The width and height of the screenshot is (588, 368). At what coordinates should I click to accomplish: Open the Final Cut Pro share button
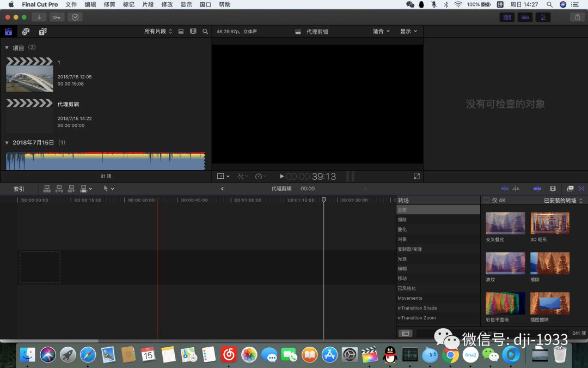tap(577, 17)
